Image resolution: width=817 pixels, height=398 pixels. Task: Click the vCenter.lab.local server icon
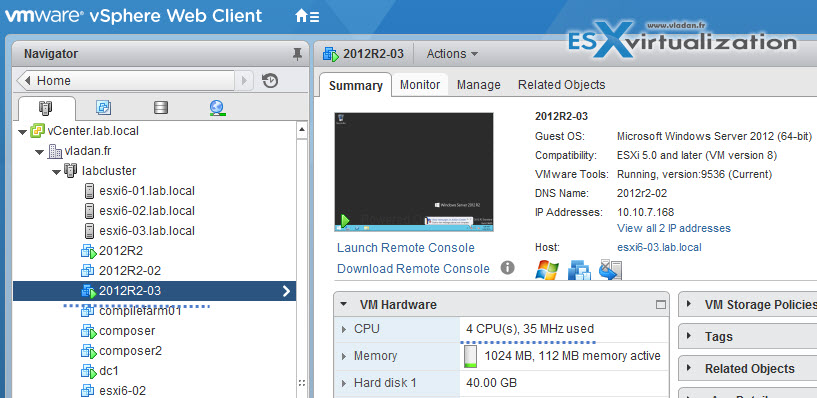click(38, 131)
